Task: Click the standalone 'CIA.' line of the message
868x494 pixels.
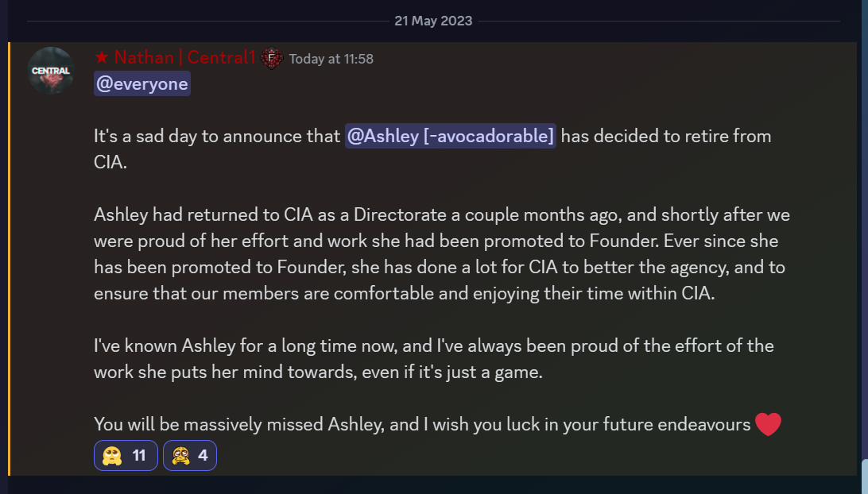Action: pos(110,162)
